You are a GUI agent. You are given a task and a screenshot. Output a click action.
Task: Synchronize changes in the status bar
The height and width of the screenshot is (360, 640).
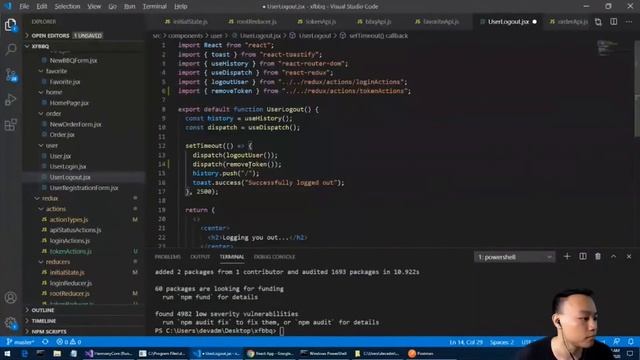point(45,342)
